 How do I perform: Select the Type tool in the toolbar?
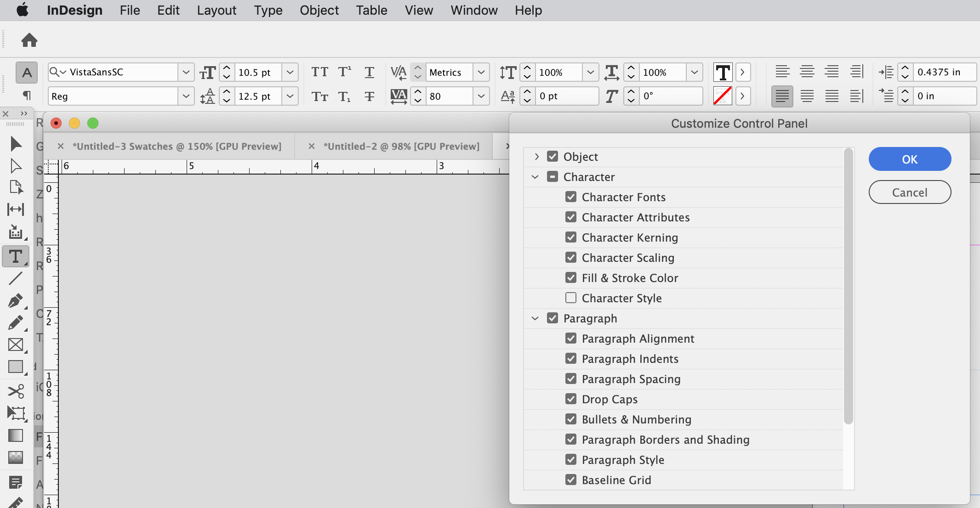[x=16, y=256]
